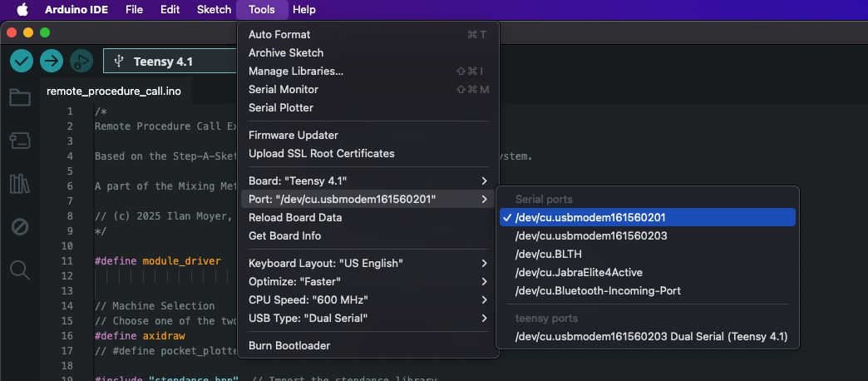Choose Burn Bootloader menu entry
This screenshot has height=381, width=868.
(289, 345)
